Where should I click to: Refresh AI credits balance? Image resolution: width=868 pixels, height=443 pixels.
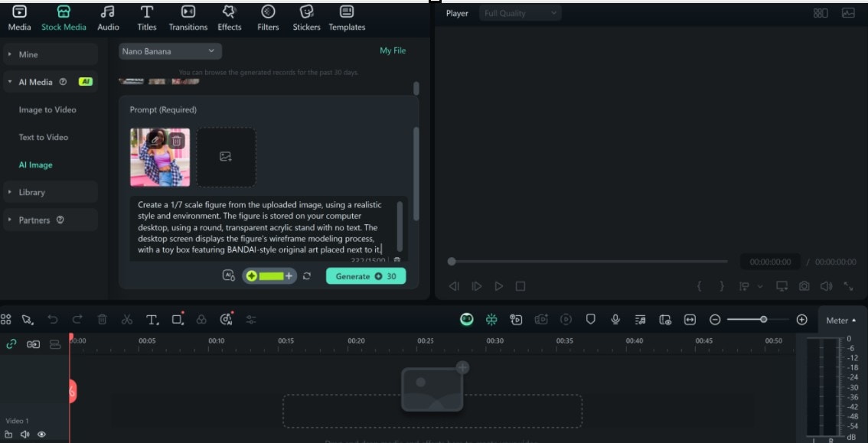(307, 276)
